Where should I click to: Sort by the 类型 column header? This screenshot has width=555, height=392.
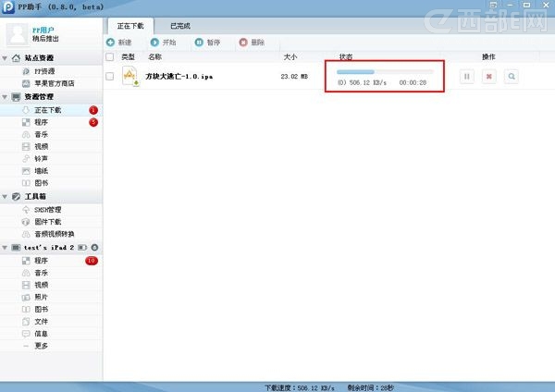point(129,57)
